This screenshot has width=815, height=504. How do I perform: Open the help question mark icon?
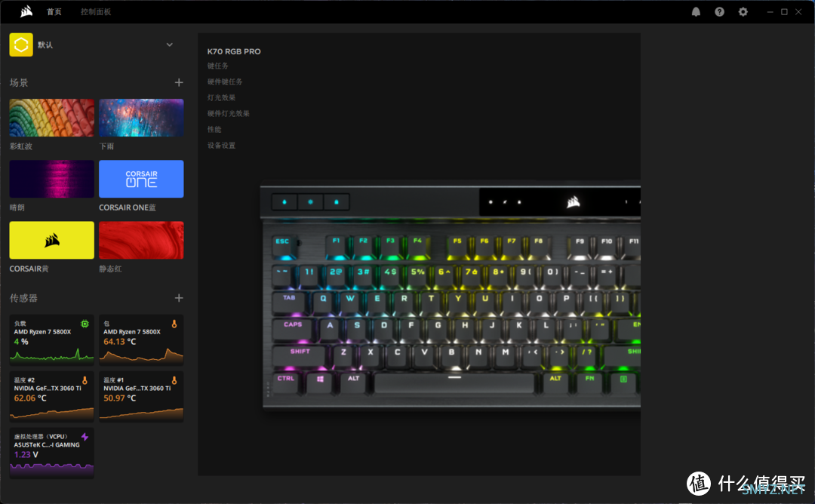point(719,12)
